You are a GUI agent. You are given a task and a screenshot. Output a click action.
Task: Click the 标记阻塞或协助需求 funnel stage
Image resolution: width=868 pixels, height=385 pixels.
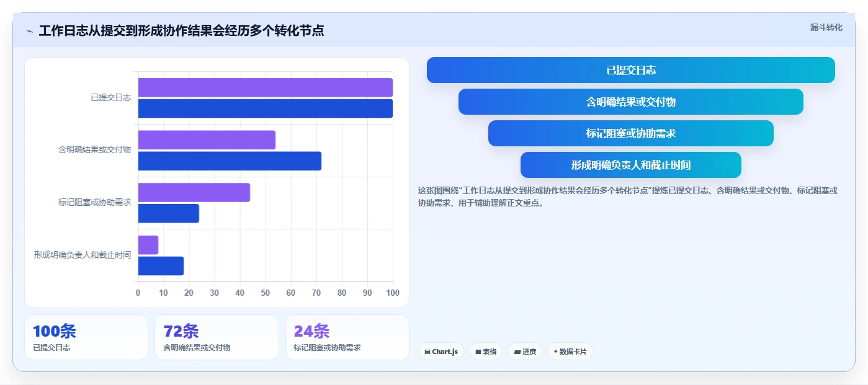click(631, 133)
